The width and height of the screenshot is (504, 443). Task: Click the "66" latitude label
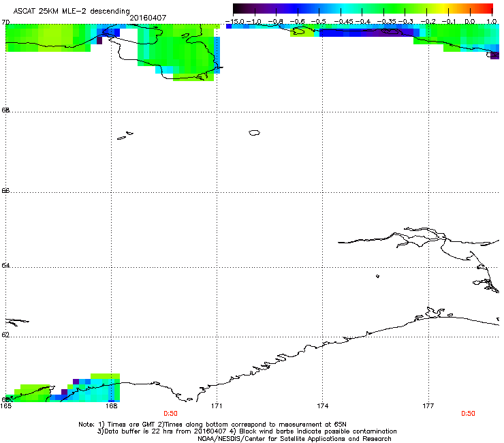(x=5, y=190)
